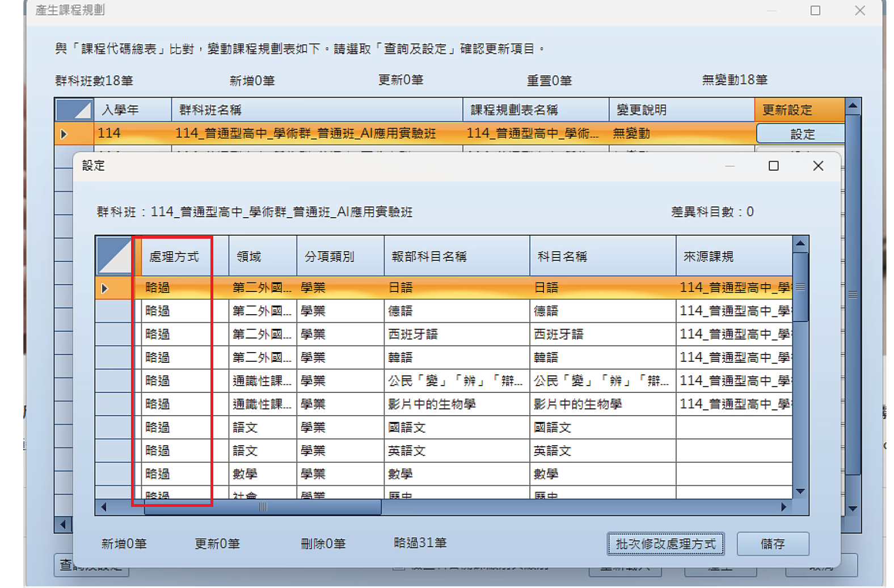The width and height of the screenshot is (894, 588).
Task: Click the 變更說明 column header
Action: pyautogui.click(x=681, y=109)
